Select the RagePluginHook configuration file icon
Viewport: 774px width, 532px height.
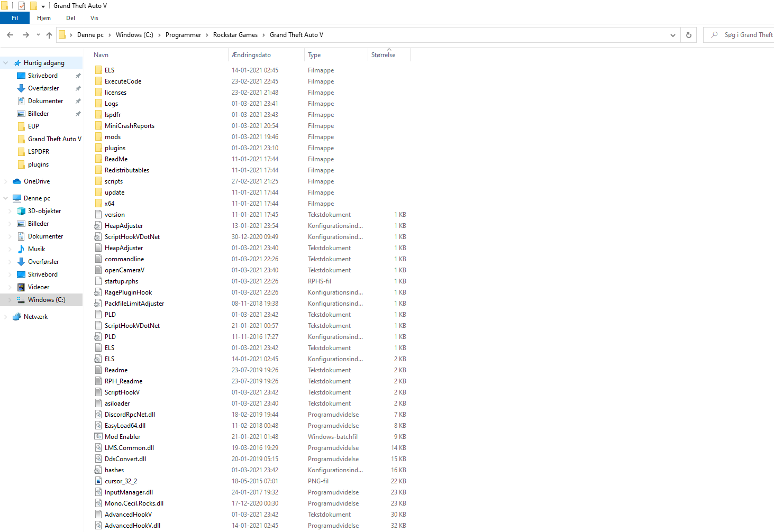(98, 292)
